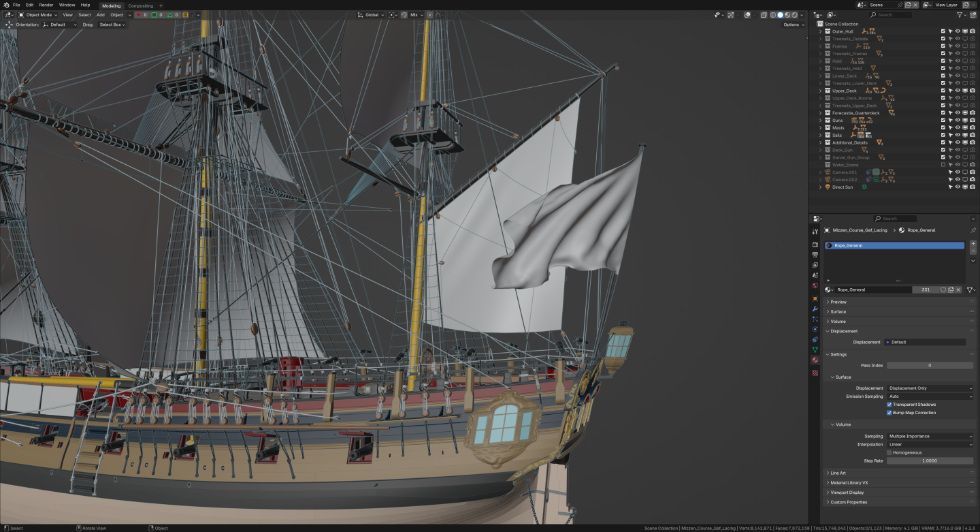Select the Modeling workspace tab
The width and height of the screenshot is (980, 532).
click(111, 5)
